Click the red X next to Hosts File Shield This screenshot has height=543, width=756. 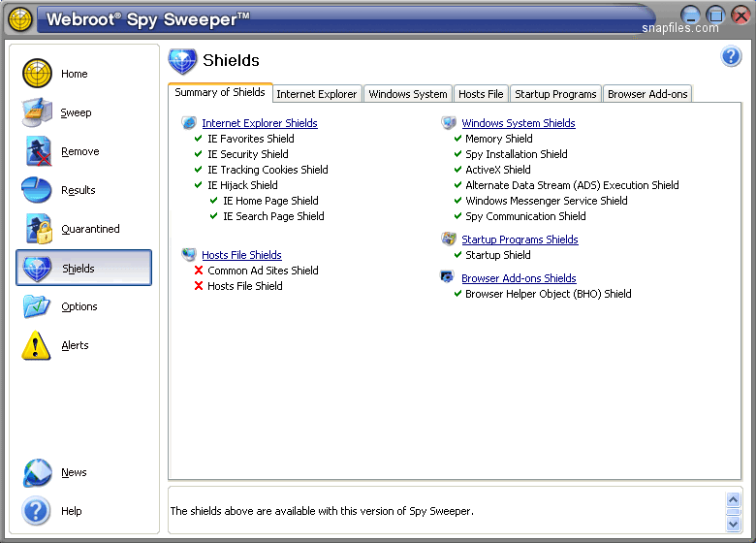click(x=198, y=286)
